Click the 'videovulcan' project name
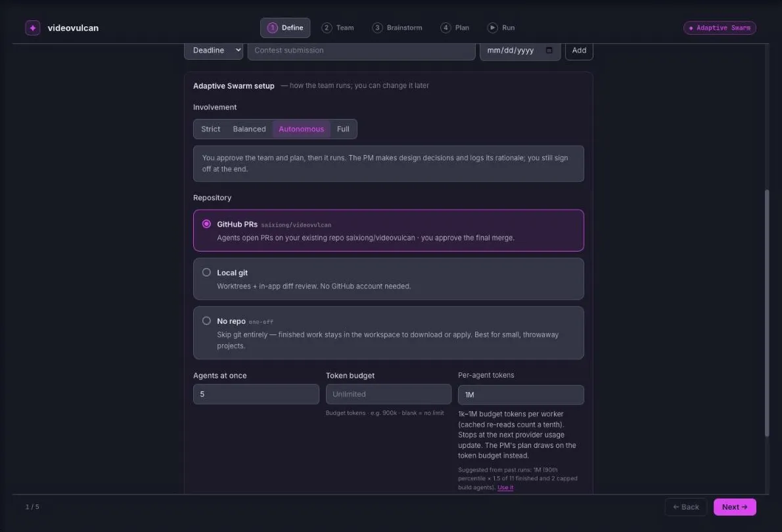 click(x=73, y=28)
